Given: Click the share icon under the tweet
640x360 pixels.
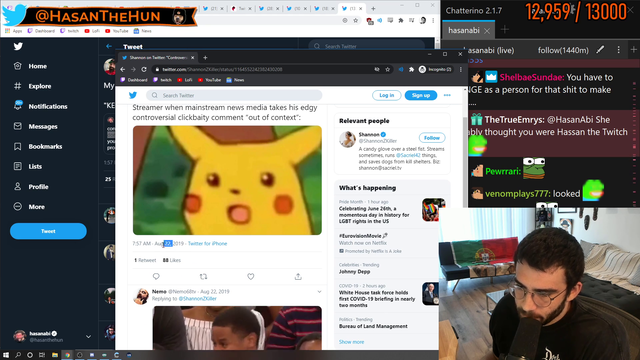Looking at the screenshot, I should pos(298,277).
